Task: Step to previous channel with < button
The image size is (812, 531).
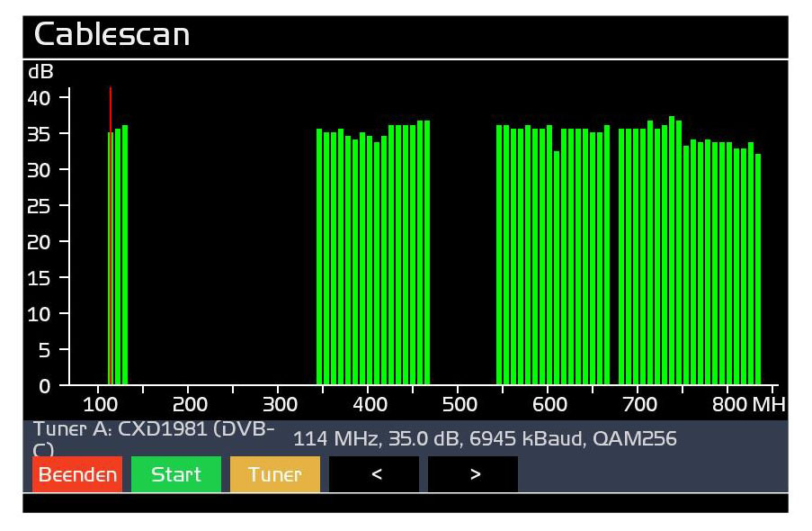Action: [x=374, y=474]
